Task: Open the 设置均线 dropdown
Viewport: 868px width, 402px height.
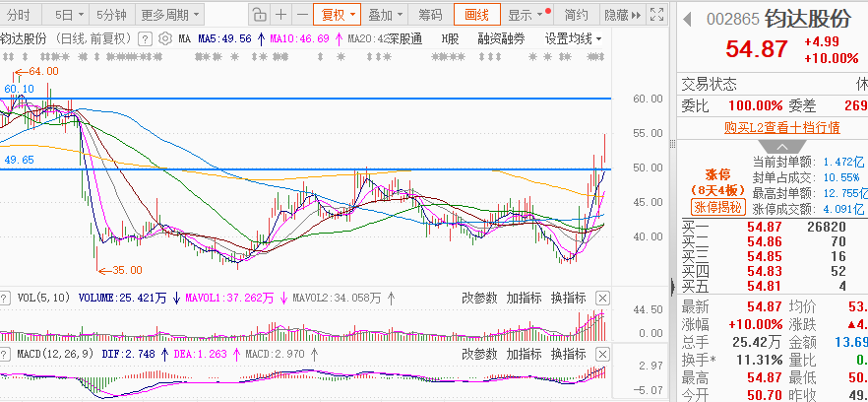Action: pyautogui.click(x=574, y=38)
